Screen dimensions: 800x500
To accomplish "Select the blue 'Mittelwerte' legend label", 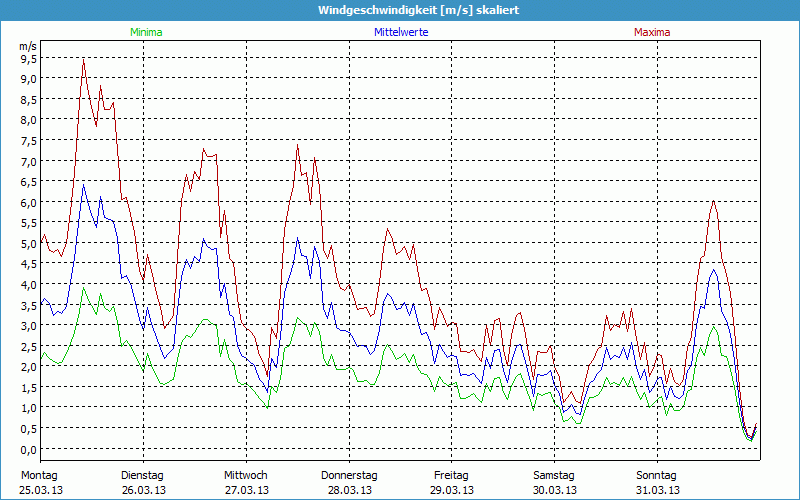I will (401, 32).
